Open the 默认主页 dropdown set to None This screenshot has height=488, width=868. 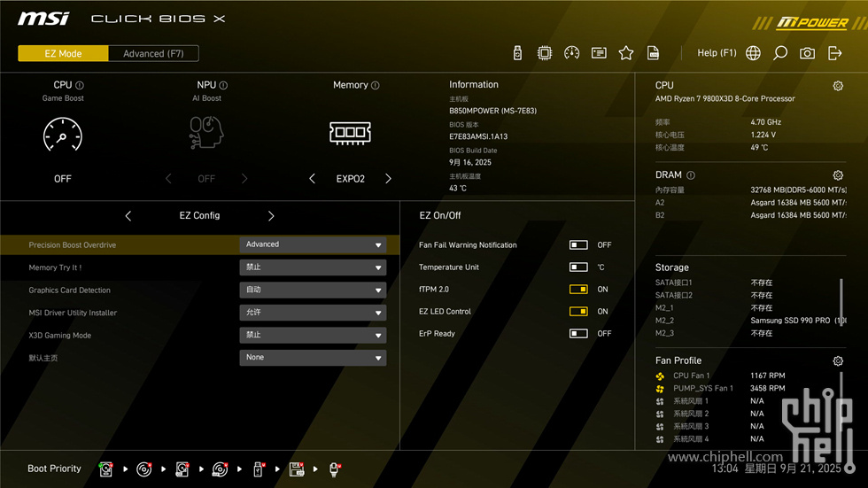tap(313, 358)
